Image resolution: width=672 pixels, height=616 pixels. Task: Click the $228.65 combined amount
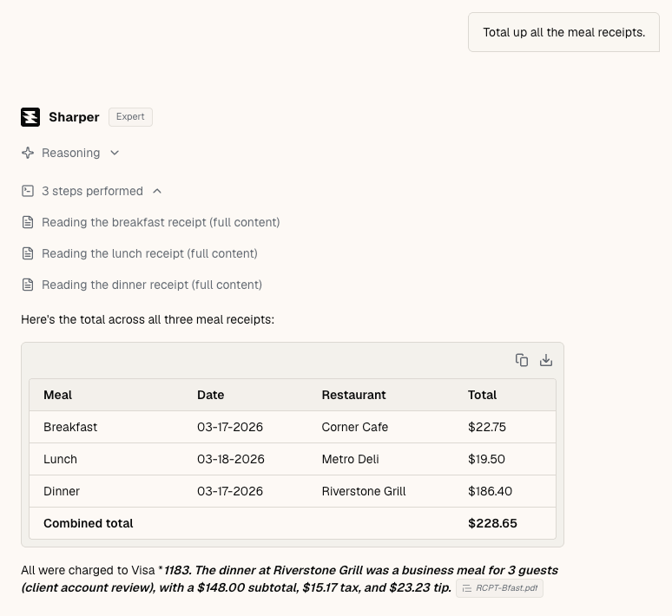tap(492, 523)
